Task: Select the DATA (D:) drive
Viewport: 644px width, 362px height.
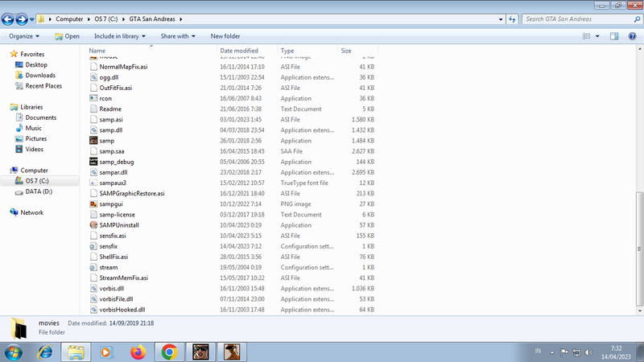Action: click(39, 191)
